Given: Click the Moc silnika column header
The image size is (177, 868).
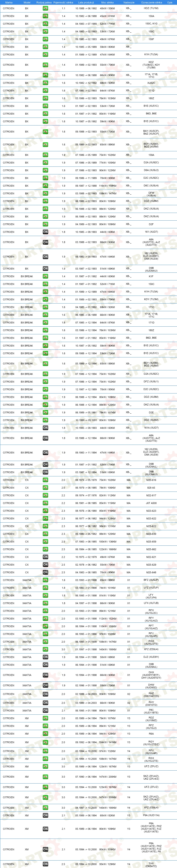Looking at the screenshot, I should point(107,2).
